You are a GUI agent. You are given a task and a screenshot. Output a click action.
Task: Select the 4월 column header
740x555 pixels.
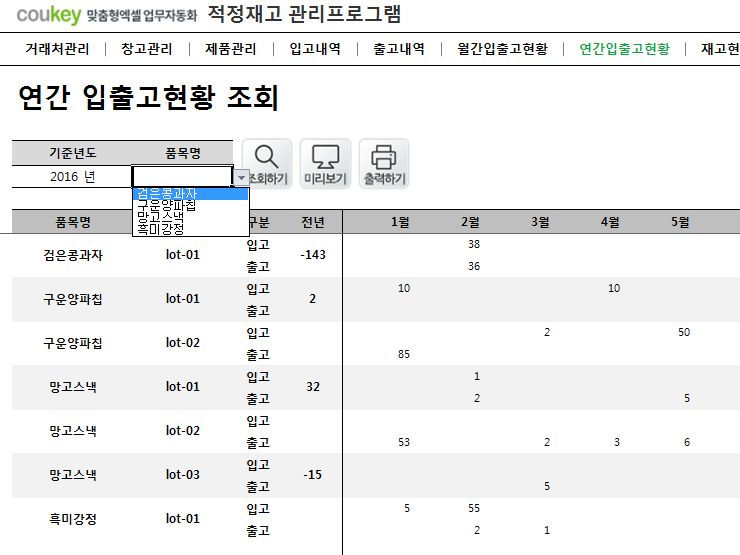point(610,222)
